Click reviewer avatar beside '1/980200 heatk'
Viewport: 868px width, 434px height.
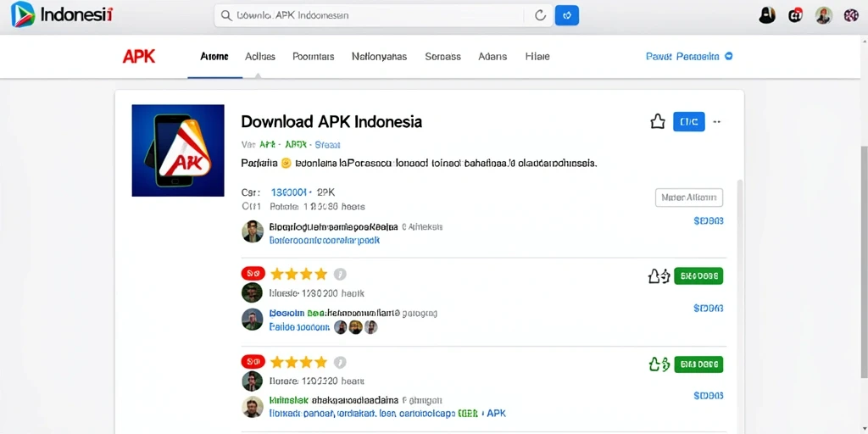(x=252, y=292)
